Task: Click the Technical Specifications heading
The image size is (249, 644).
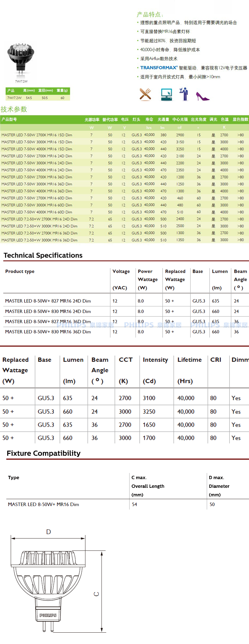Action: pos(43,255)
